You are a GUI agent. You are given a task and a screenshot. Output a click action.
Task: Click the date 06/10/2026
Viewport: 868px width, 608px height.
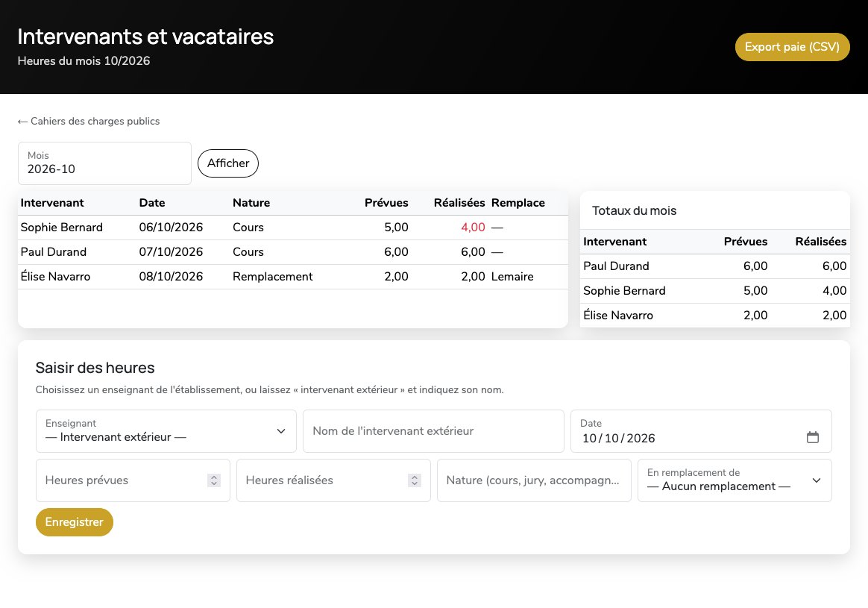(171, 228)
